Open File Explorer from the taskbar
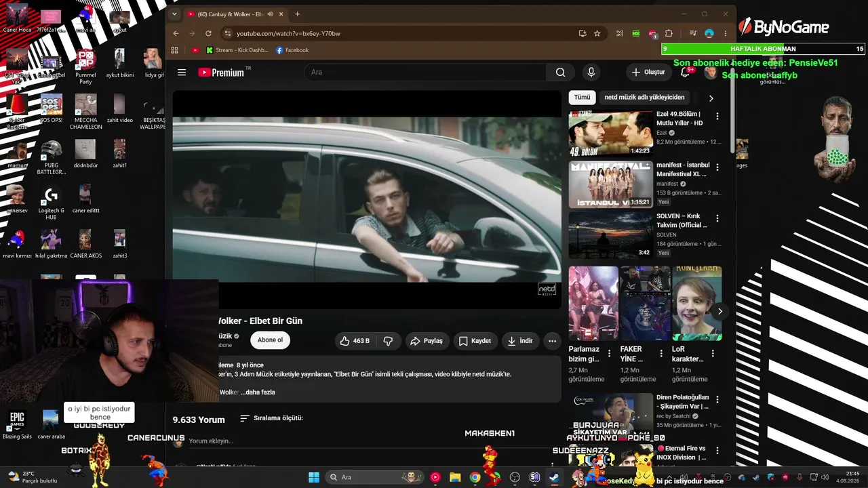This screenshot has width=868, height=488. [x=455, y=477]
